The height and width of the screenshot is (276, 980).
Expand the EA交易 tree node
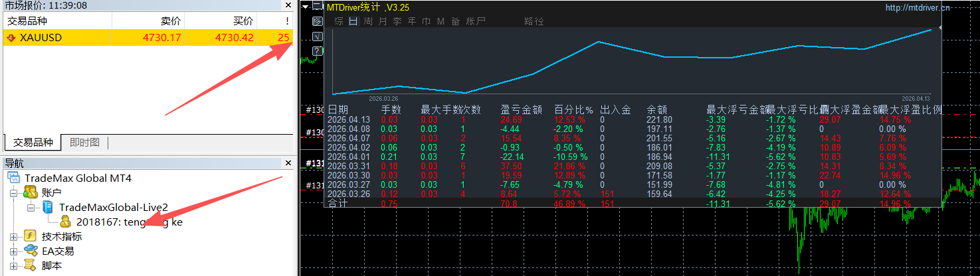13,251
